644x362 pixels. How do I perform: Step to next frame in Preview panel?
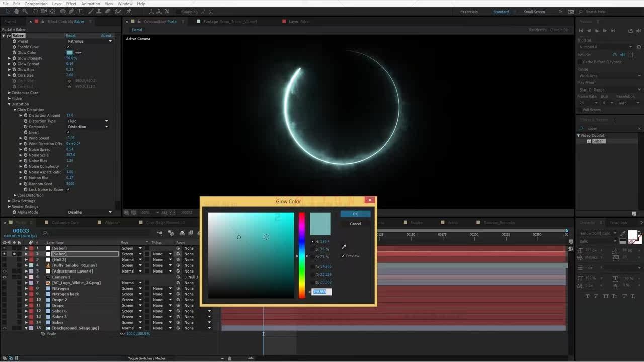(605, 31)
